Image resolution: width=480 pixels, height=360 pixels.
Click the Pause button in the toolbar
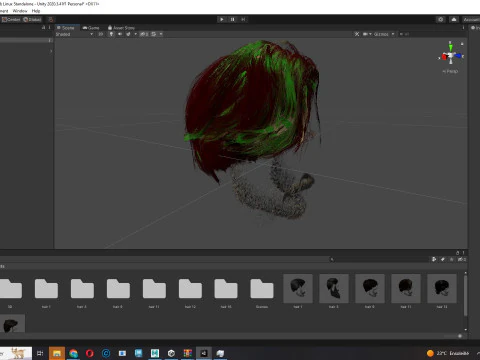(233, 19)
